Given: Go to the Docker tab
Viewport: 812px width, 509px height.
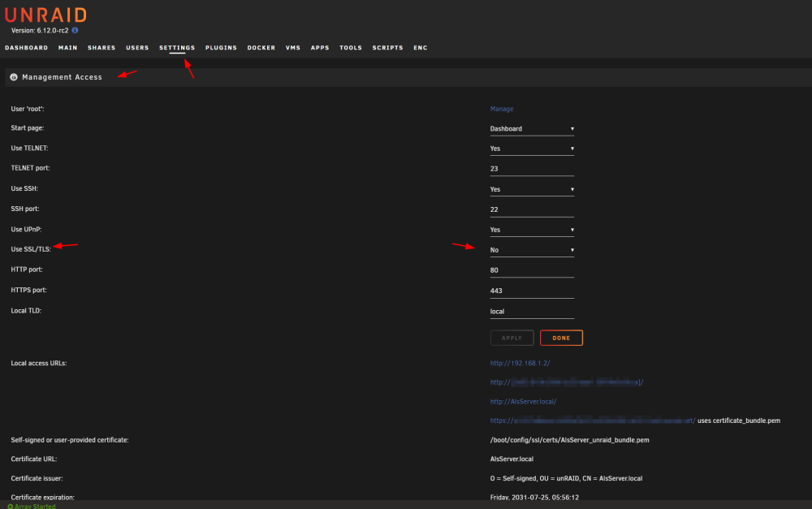Looking at the screenshot, I should tap(261, 48).
